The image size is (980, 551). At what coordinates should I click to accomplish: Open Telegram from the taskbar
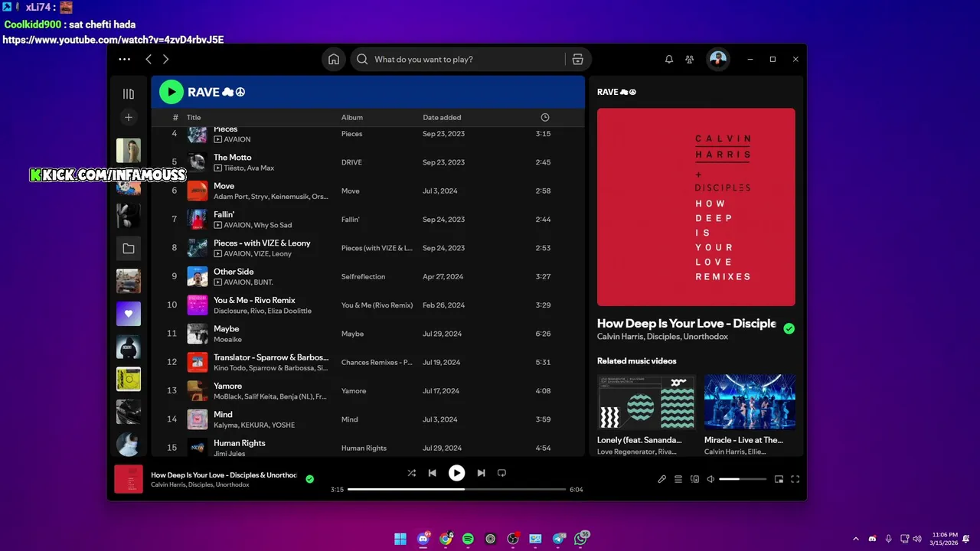pos(559,539)
